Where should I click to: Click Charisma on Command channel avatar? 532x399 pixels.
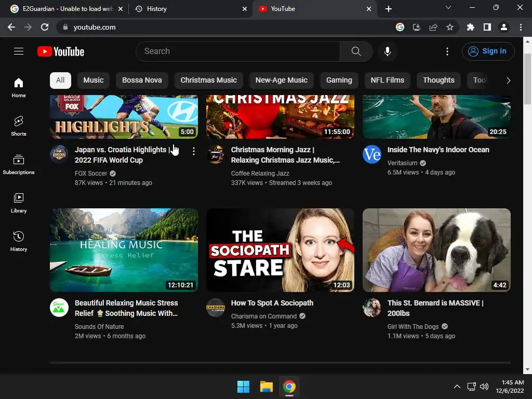click(216, 308)
